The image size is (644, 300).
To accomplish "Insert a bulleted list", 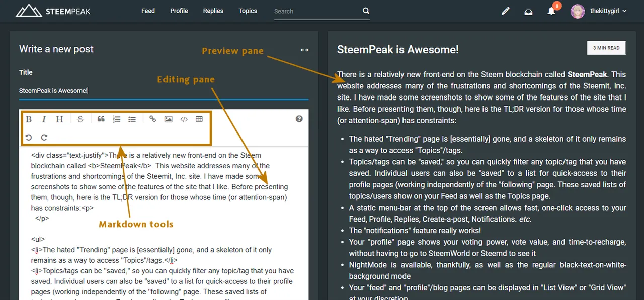I will (132, 119).
